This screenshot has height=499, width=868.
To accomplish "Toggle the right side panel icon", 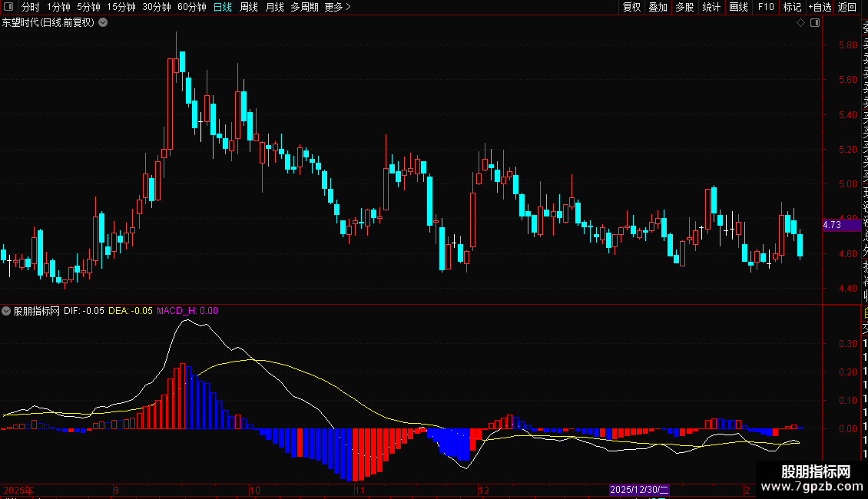I will tap(815, 23).
